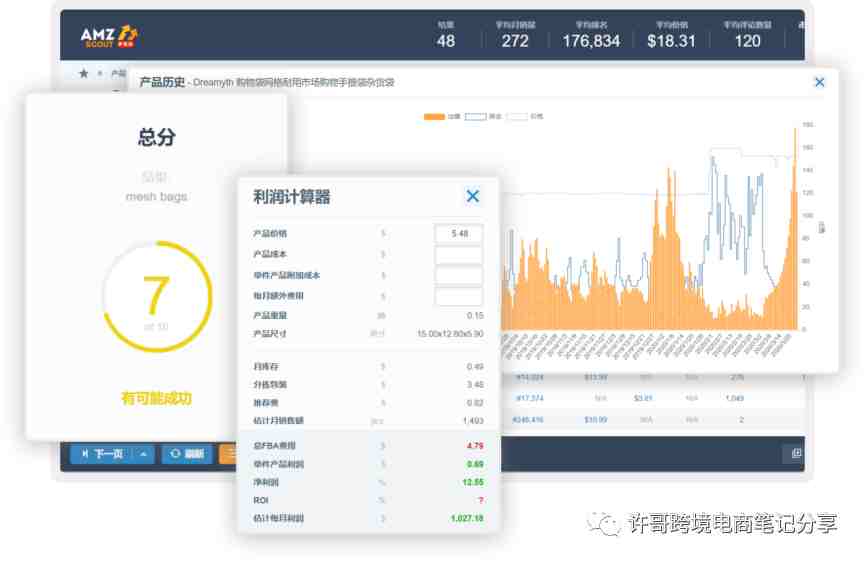The image size is (865, 561).
Task: Click the window icon in bottom bar
Action: [x=796, y=453]
